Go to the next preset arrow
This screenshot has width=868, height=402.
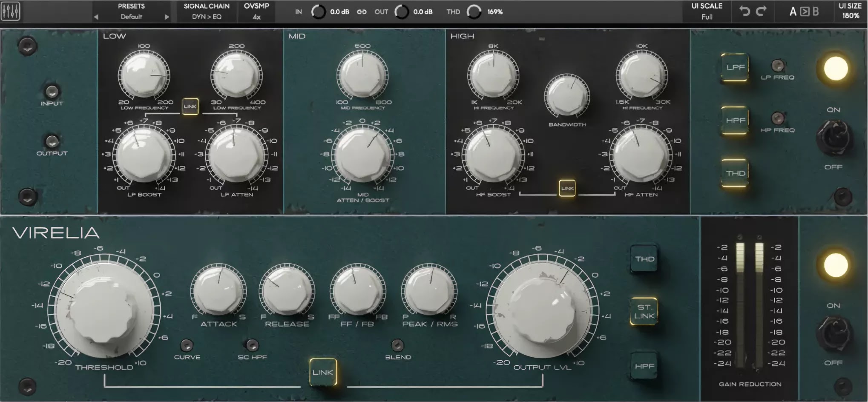pos(167,17)
